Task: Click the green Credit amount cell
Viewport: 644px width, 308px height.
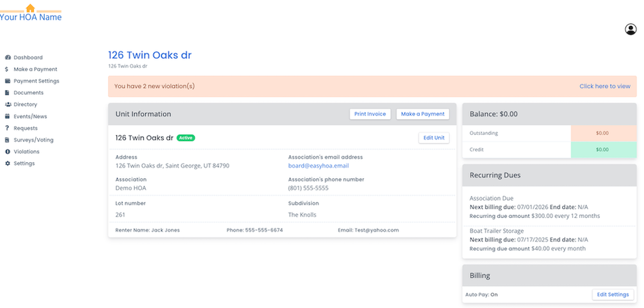Action: [x=603, y=149]
